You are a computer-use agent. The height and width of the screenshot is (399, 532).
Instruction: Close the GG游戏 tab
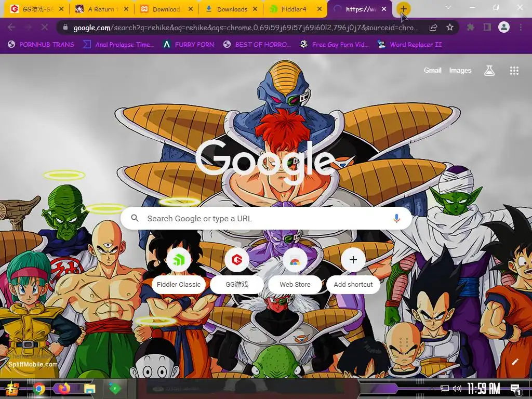[61, 9]
